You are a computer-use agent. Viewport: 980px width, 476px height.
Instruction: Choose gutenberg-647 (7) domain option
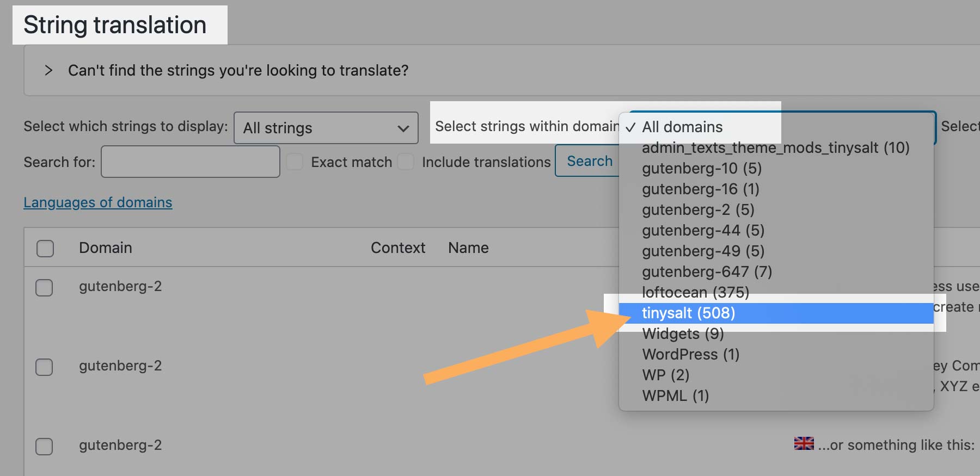(776, 271)
